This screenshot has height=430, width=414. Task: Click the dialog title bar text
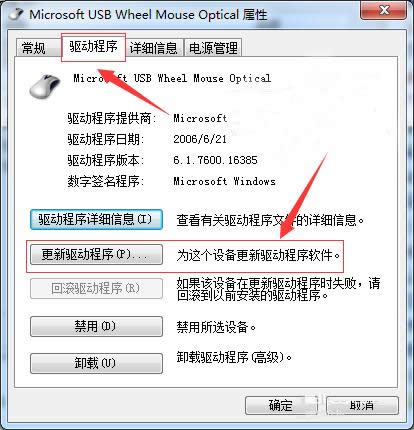point(148,14)
